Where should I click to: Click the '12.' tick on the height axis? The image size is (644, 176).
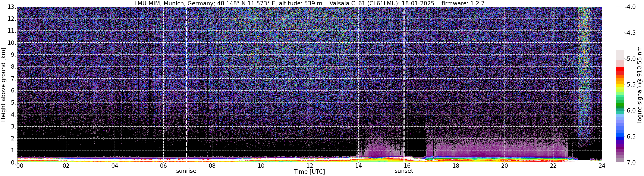[x=12, y=19]
